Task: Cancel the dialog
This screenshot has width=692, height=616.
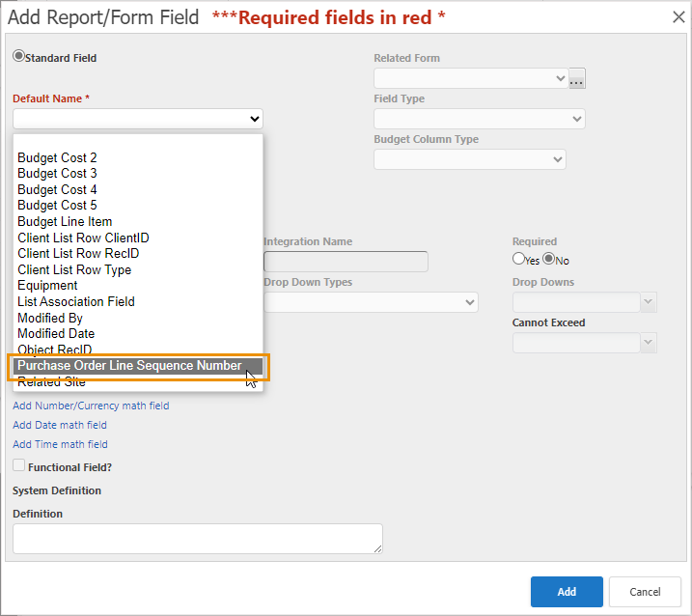Action: [645, 592]
